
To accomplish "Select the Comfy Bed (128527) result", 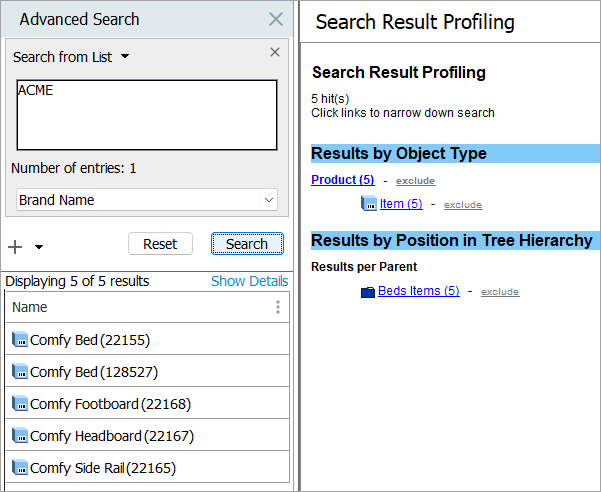I will pos(94,372).
